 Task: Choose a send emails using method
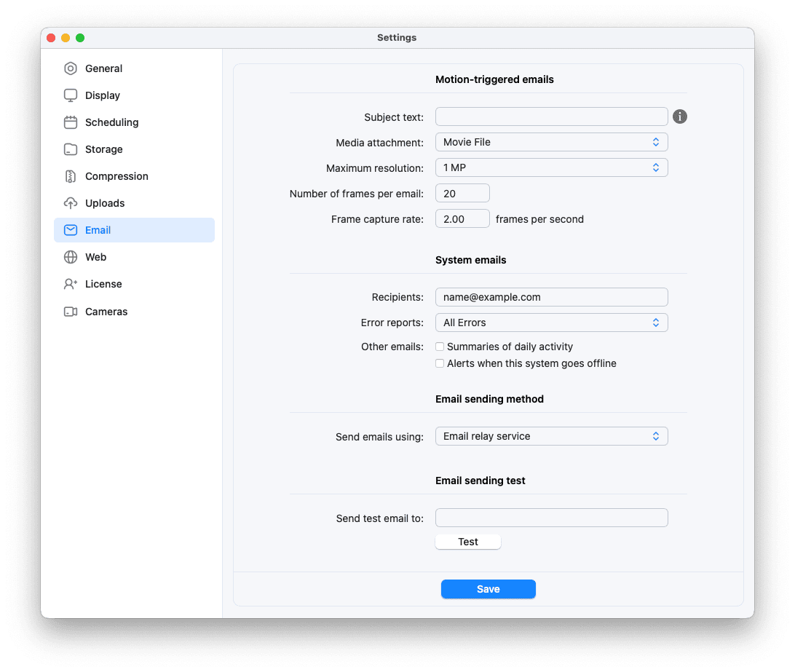pyautogui.click(x=551, y=435)
